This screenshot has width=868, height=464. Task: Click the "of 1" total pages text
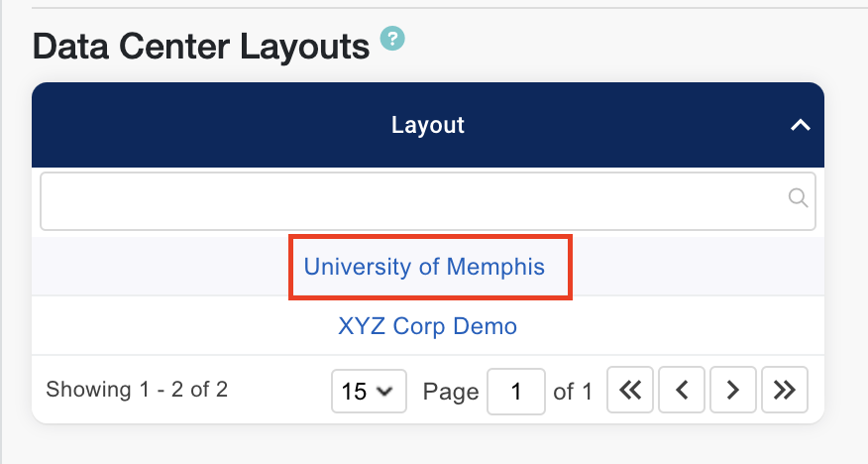click(573, 391)
